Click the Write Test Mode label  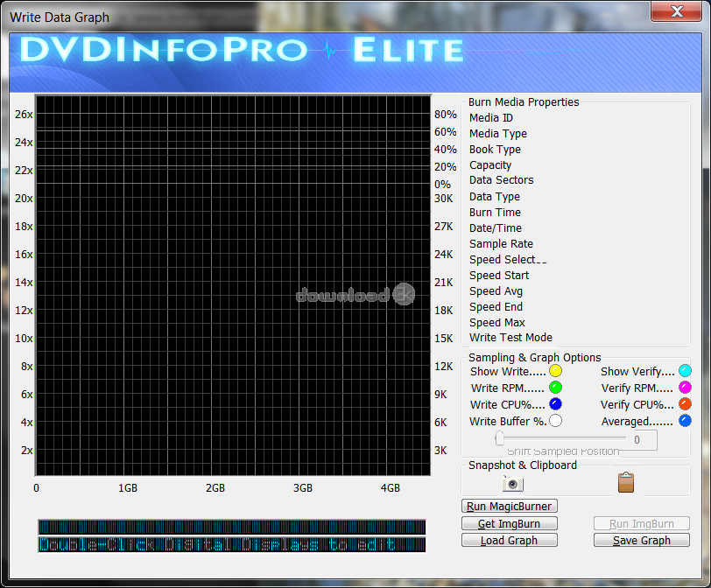point(510,338)
